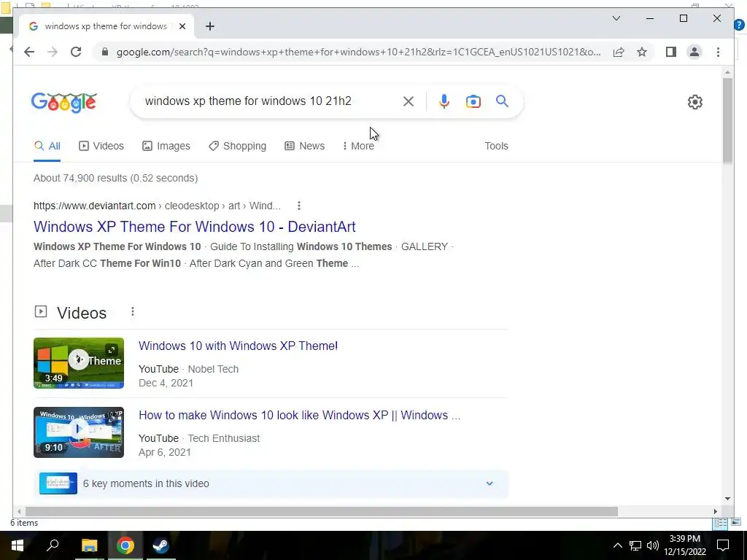Open File Explorer from taskbar
747x560 pixels.
point(89,545)
